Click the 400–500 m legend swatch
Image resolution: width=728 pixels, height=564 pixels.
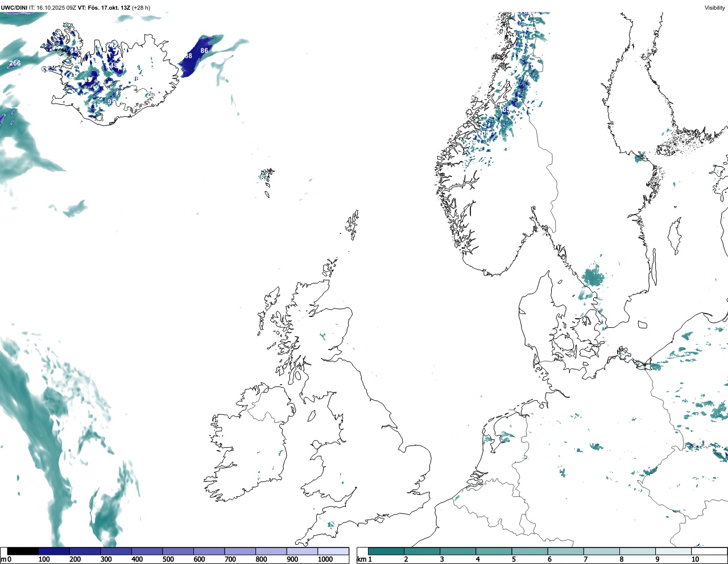(x=147, y=551)
